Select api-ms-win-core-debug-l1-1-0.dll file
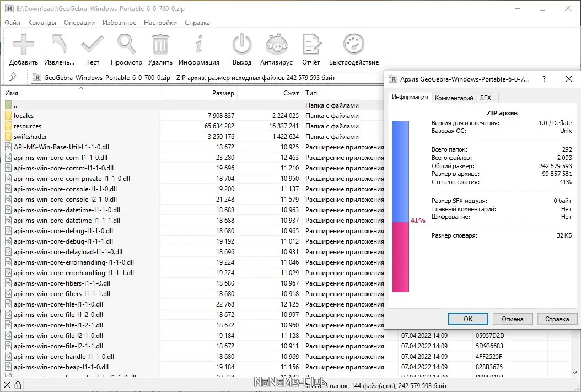Viewport: 581px width, 392px height. click(x=63, y=231)
